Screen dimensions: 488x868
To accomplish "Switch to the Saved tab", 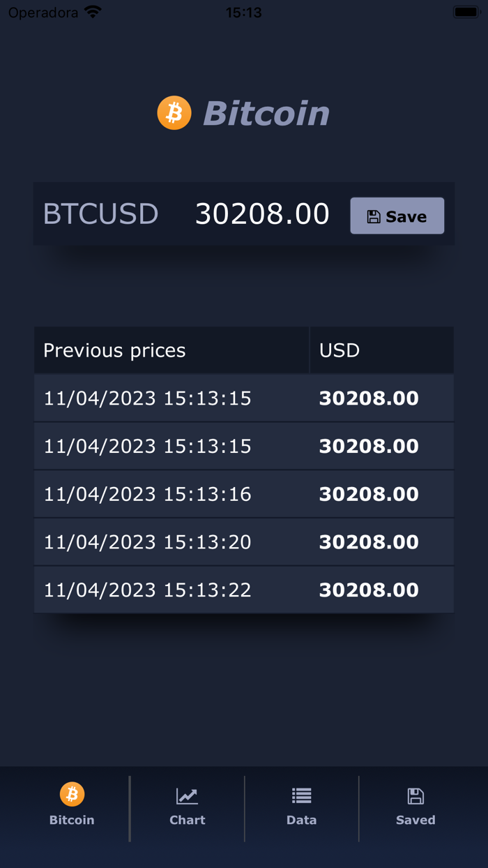I will coord(415,808).
